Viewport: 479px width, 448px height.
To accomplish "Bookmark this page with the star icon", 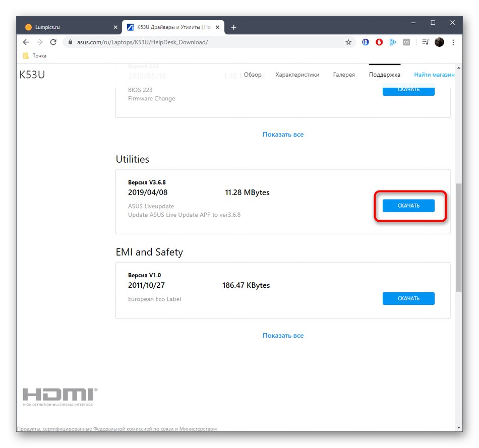I will tap(348, 42).
